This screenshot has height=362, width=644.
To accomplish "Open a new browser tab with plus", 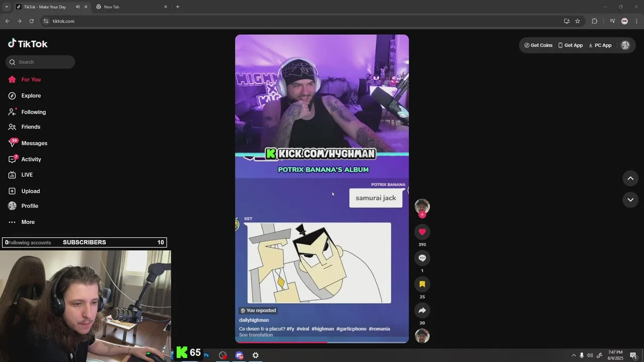I will [x=178, y=7].
